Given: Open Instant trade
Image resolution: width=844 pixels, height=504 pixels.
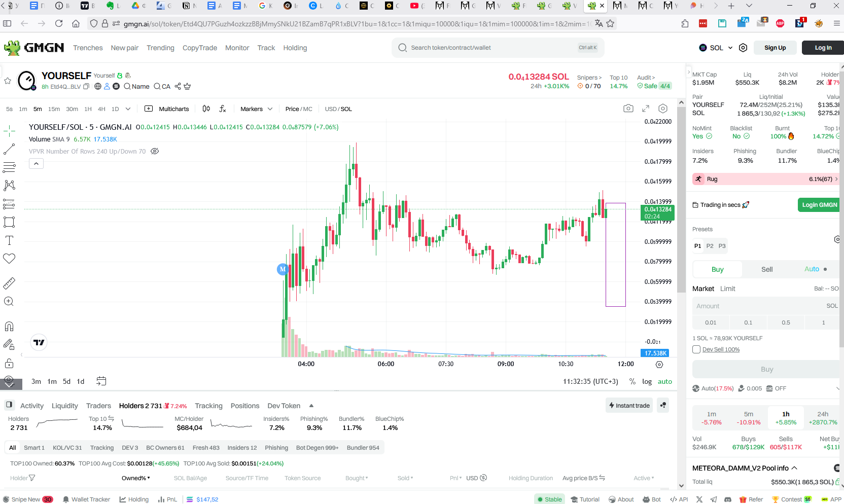Looking at the screenshot, I should 629,405.
